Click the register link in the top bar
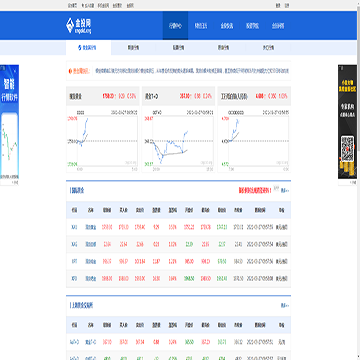Viewport: 360px width, 360px height. point(287,6)
